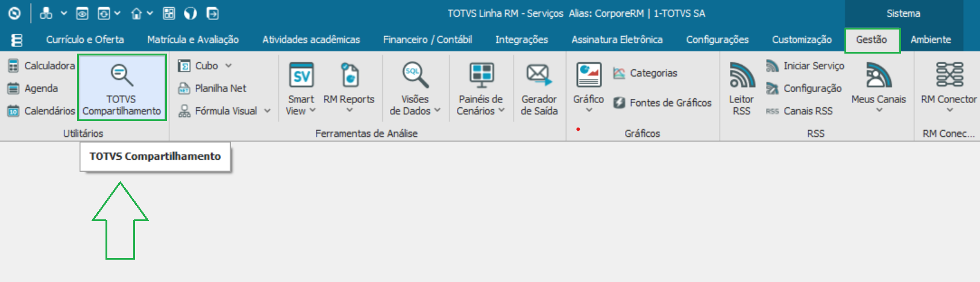The height and width of the screenshot is (282, 980).
Task: Click the RM Reports icon
Action: pyautogui.click(x=350, y=75)
